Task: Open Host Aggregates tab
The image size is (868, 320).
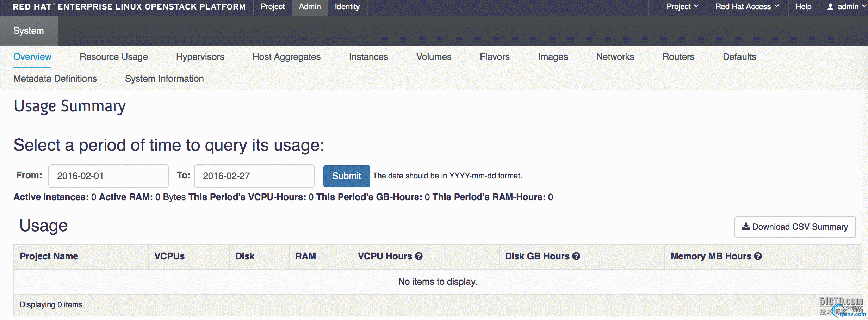Action: click(286, 57)
